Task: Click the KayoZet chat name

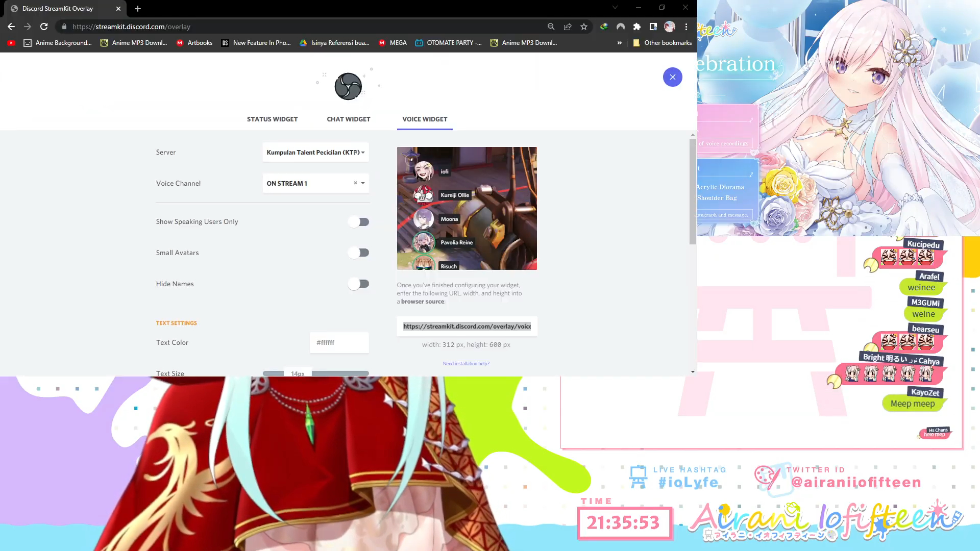Action: (925, 392)
